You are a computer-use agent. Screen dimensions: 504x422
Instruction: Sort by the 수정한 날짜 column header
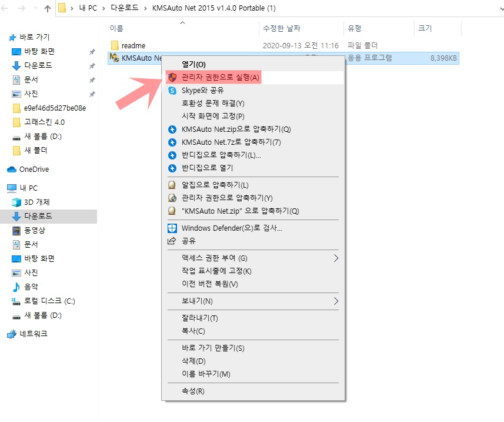pyautogui.click(x=282, y=28)
